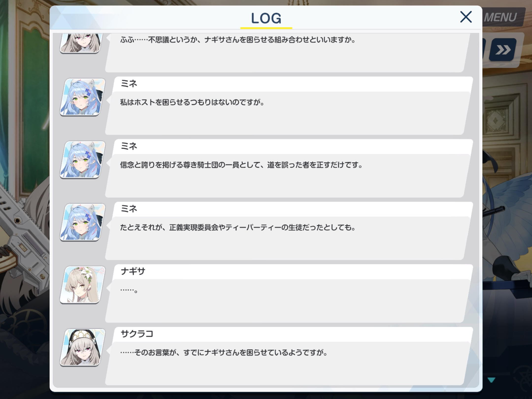Open the MENU button behind the log
The height and width of the screenshot is (399, 532).
(500, 17)
